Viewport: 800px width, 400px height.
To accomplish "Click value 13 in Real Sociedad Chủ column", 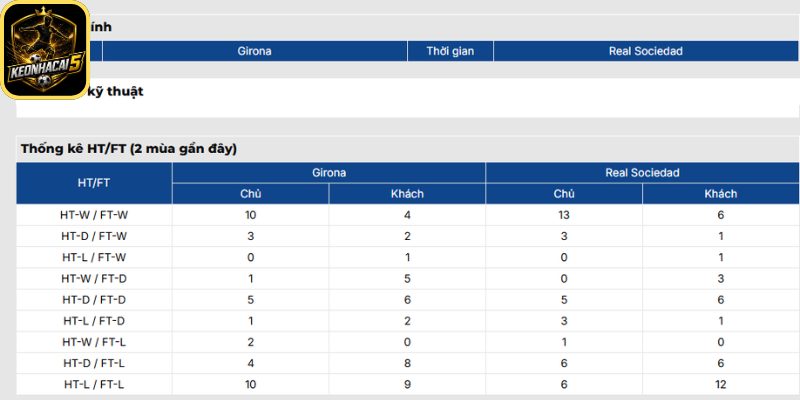I will [564, 215].
